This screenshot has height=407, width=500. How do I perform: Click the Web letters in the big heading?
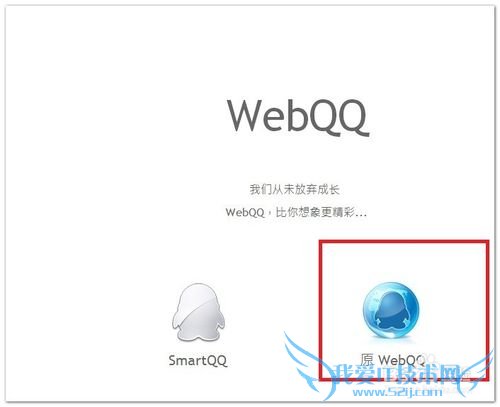point(263,115)
